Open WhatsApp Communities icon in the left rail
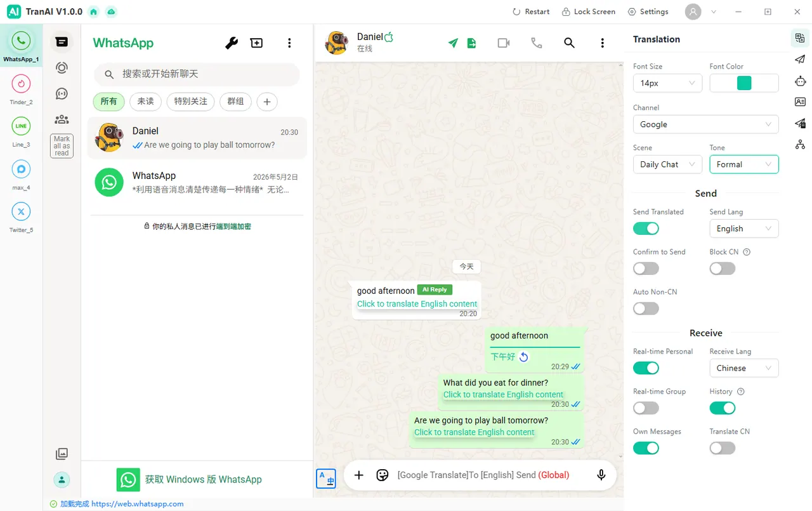 (x=62, y=119)
